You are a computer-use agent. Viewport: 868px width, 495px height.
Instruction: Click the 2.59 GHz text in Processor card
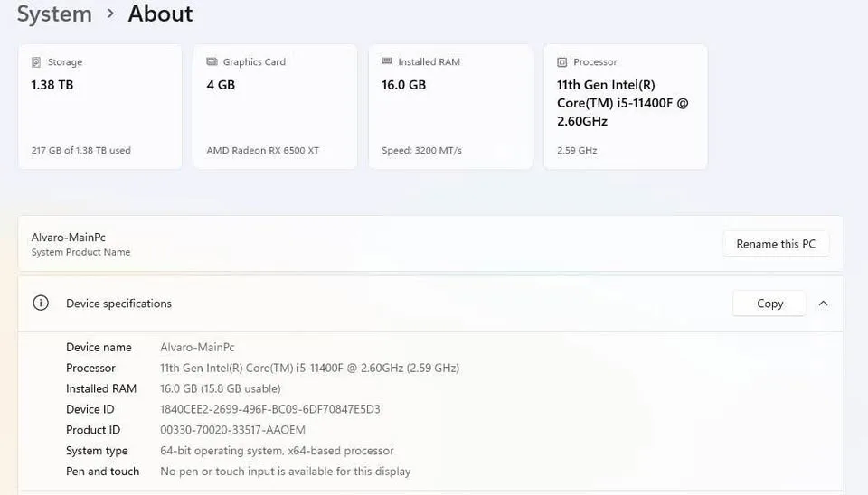pos(577,151)
